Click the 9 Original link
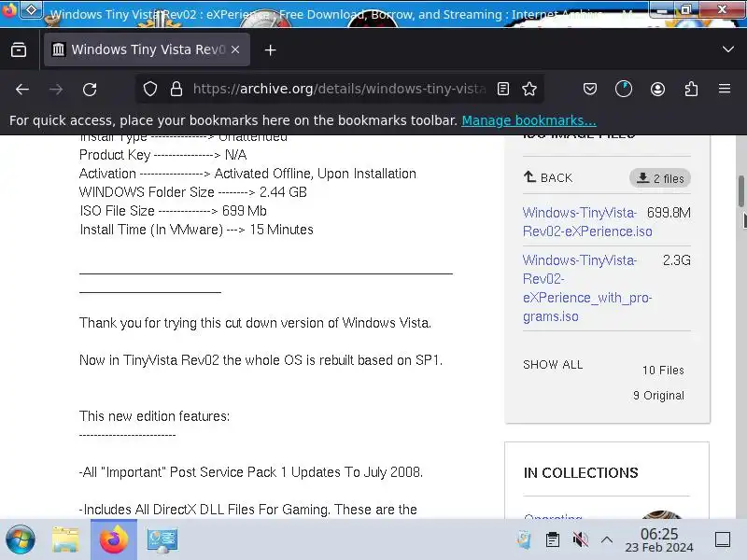 [x=658, y=395]
